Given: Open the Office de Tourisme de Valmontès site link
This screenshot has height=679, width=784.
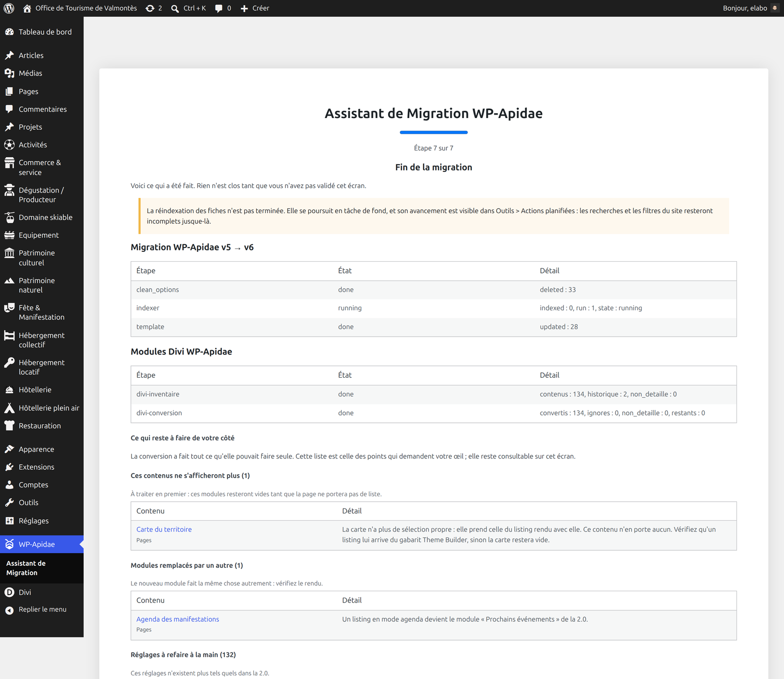Looking at the screenshot, I should coord(86,8).
